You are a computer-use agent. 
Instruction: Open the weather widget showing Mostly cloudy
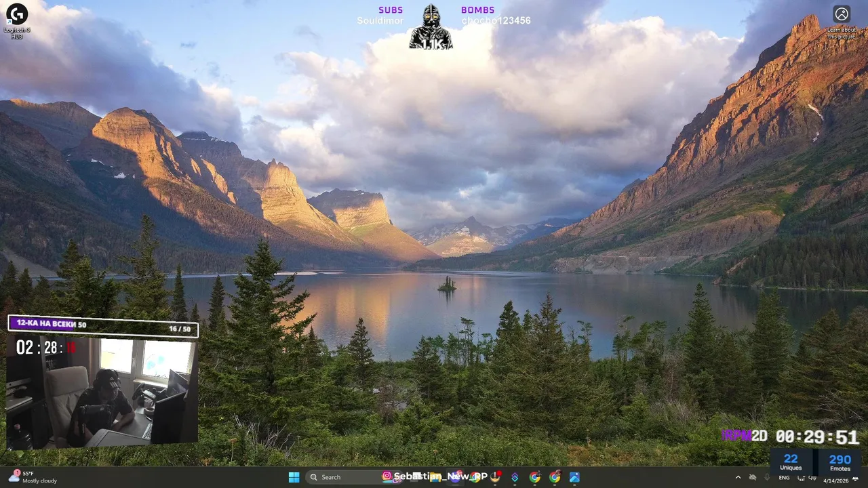[33, 477]
